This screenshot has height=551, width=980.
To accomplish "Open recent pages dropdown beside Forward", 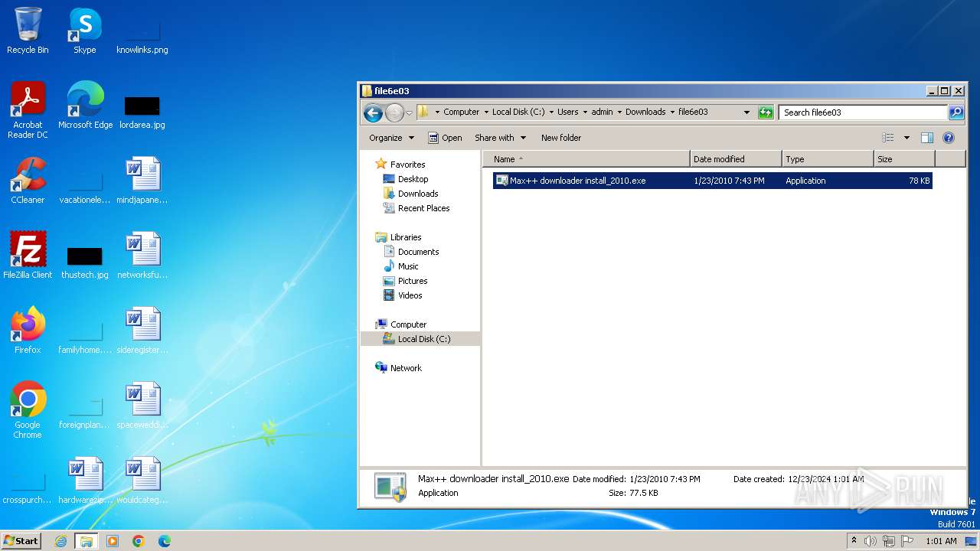I will (409, 112).
